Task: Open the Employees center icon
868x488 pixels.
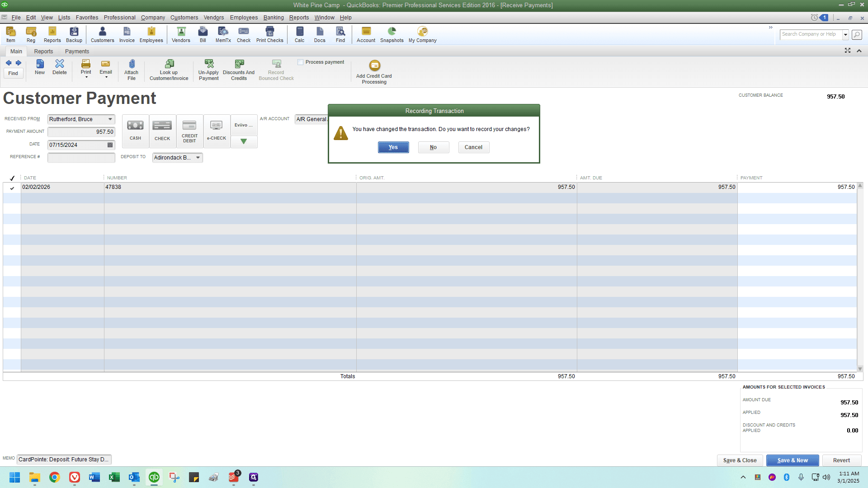Action: (x=151, y=34)
